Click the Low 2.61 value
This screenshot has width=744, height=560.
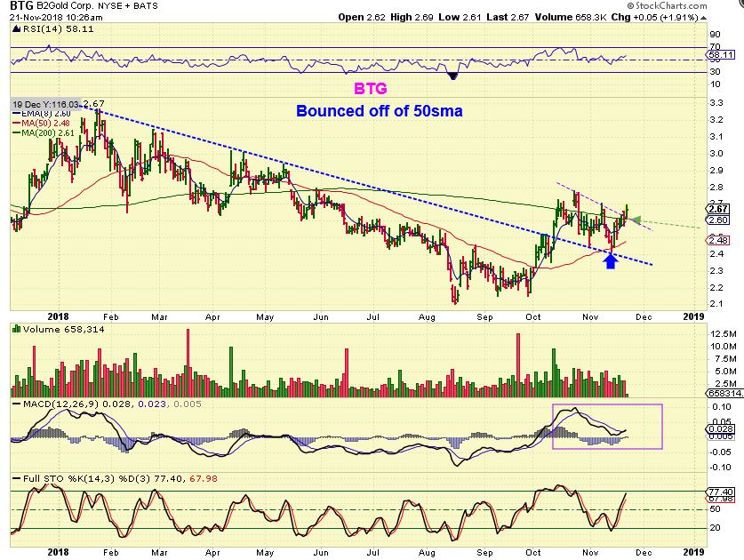pos(460,18)
